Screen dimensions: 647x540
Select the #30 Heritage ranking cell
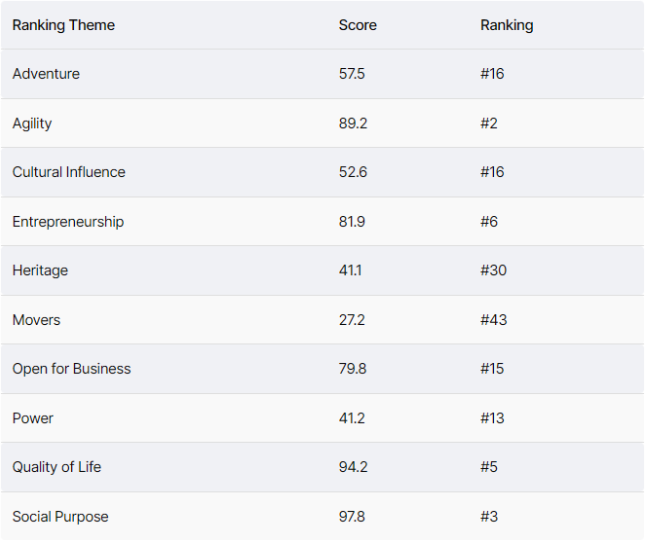click(x=494, y=271)
